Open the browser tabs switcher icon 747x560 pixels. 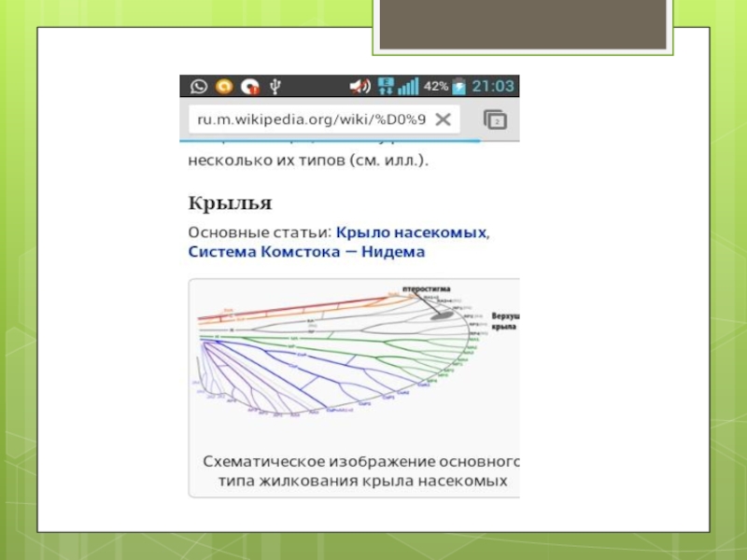pos(496,119)
